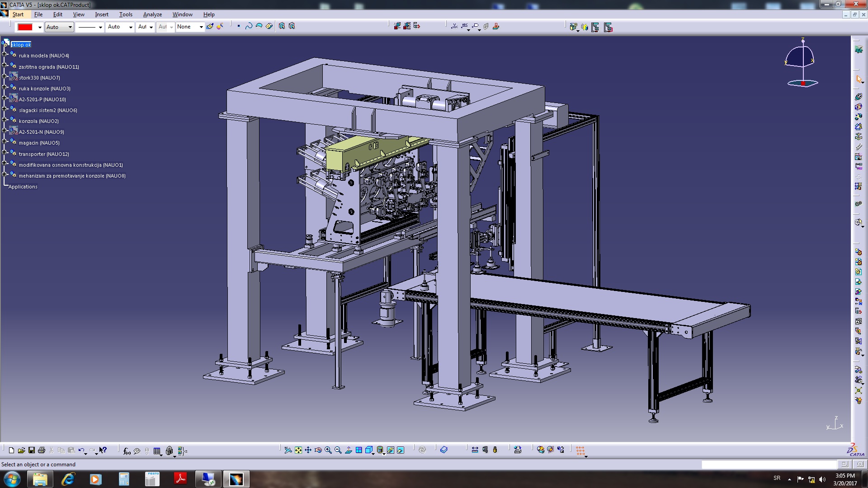
Task: Click the Save disk icon
Action: (32, 450)
